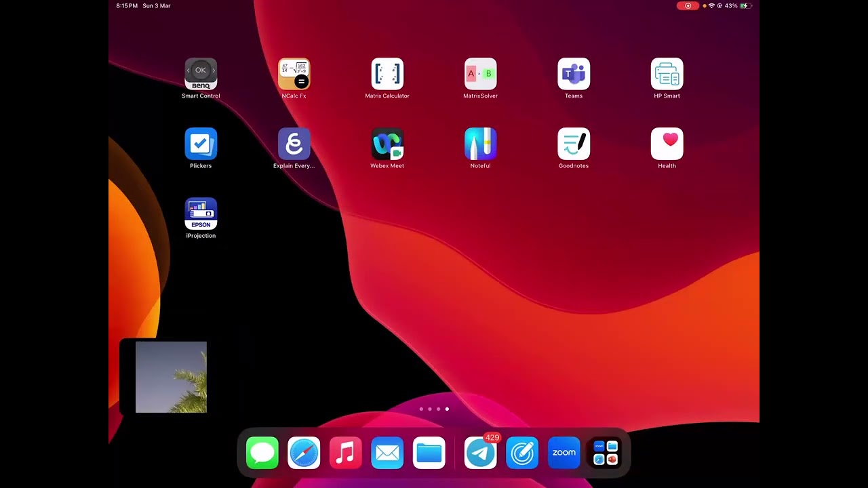The image size is (868, 488).
Task: Launch the MatrixSolver app
Action: [x=481, y=74]
